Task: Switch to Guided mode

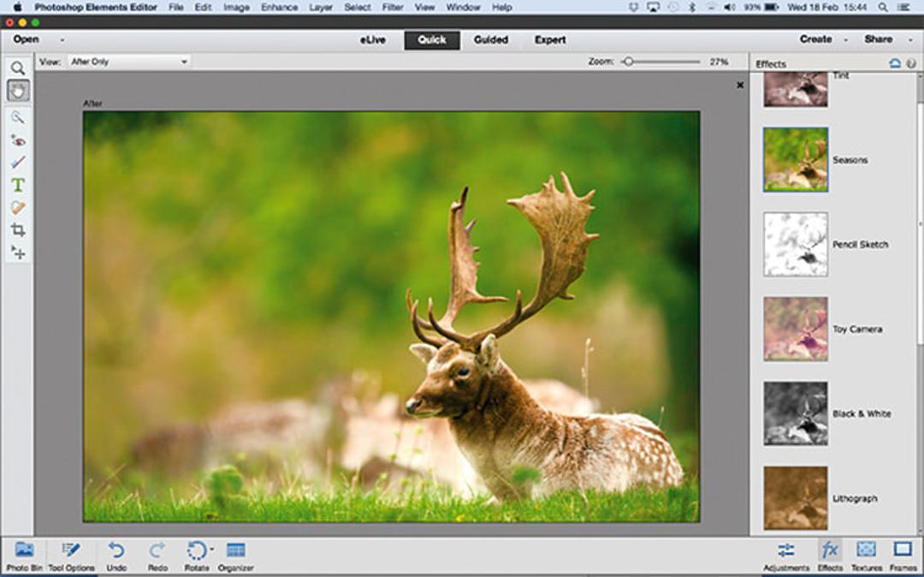Action: coord(490,40)
